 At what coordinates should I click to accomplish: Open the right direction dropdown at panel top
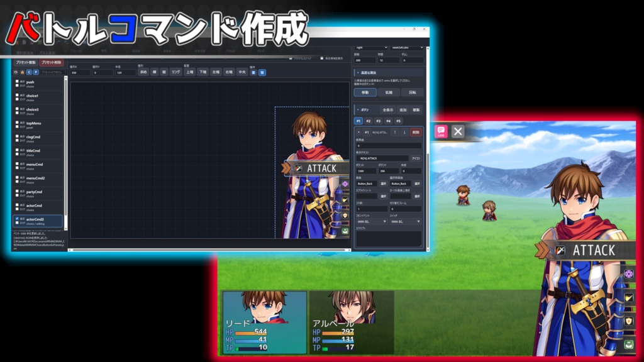(371, 48)
